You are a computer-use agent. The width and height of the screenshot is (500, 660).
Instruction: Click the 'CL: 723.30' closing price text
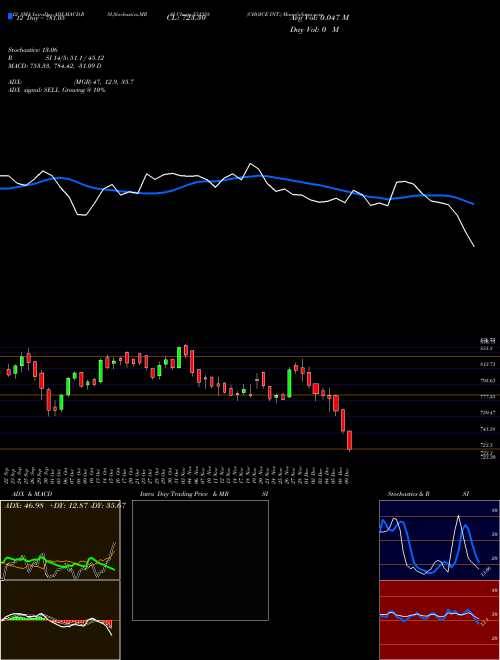[x=186, y=18]
